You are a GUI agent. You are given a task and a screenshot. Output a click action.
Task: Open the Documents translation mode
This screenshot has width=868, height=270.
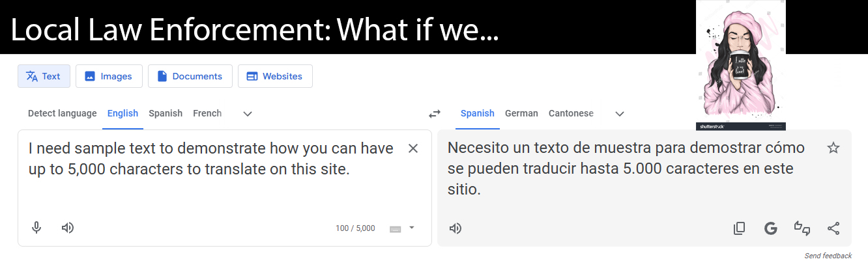point(190,76)
